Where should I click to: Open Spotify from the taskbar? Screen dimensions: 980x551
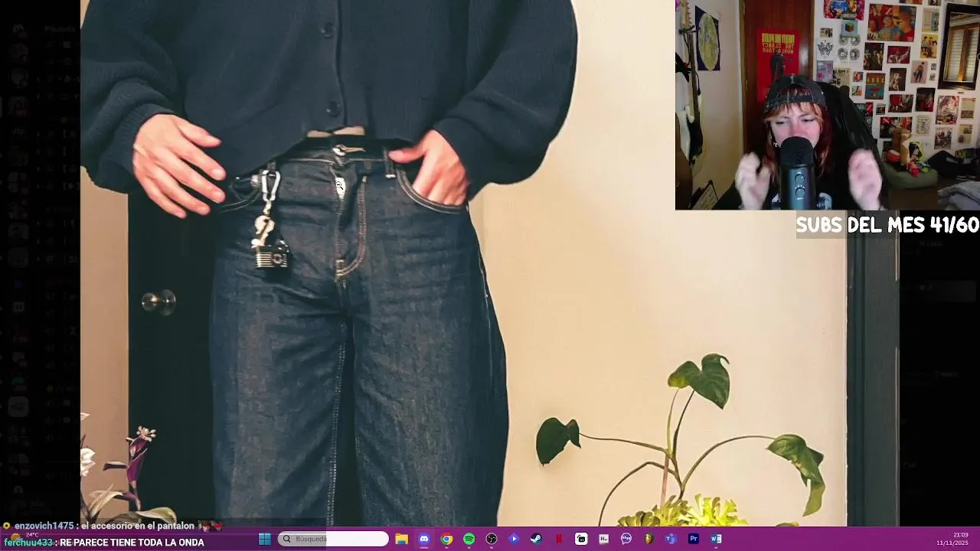[x=469, y=539]
